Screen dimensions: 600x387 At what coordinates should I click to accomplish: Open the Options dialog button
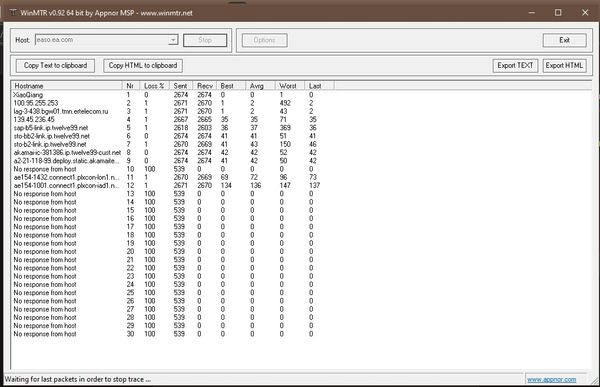click(264, 40)
